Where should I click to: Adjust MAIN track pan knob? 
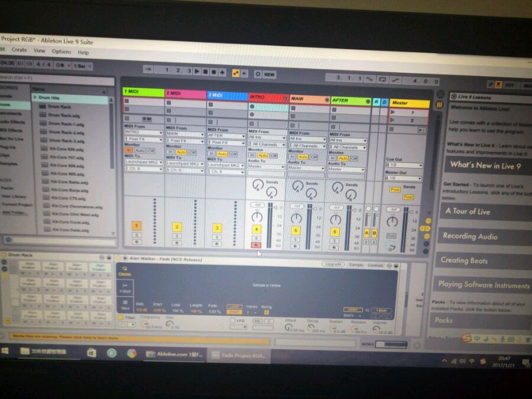tap(296, 219)
